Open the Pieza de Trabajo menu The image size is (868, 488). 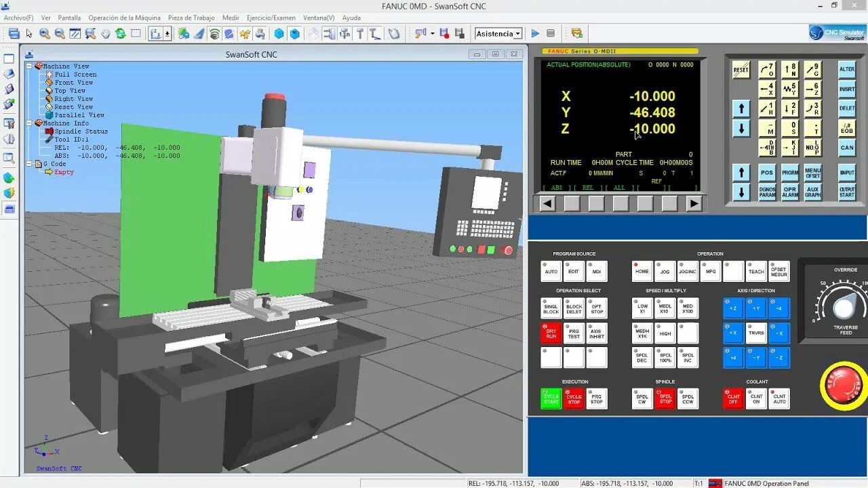click(x=191, y=18)
